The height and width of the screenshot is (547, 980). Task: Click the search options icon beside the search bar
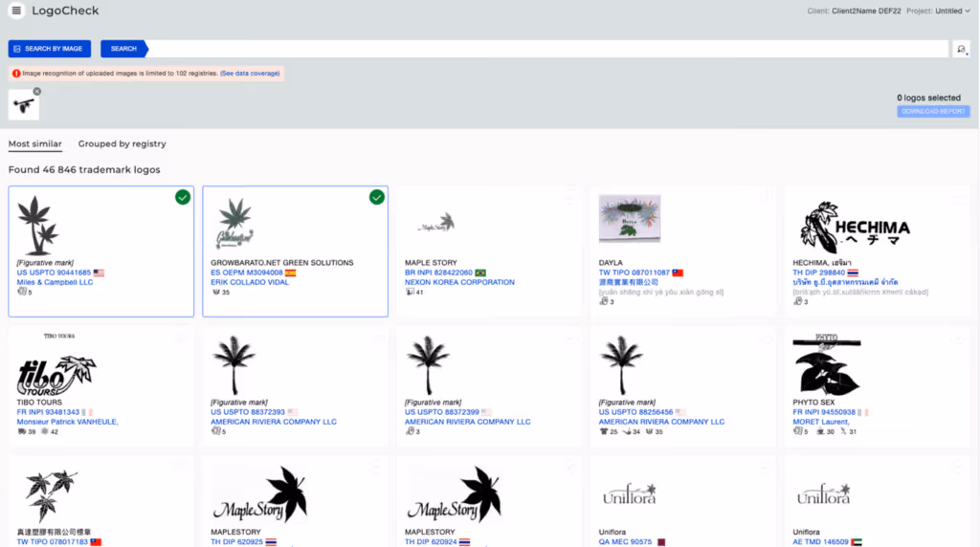pos(961,50)
